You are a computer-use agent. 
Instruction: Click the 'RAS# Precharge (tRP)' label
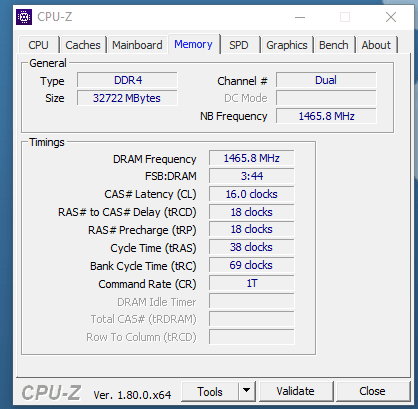pos(142,230)
